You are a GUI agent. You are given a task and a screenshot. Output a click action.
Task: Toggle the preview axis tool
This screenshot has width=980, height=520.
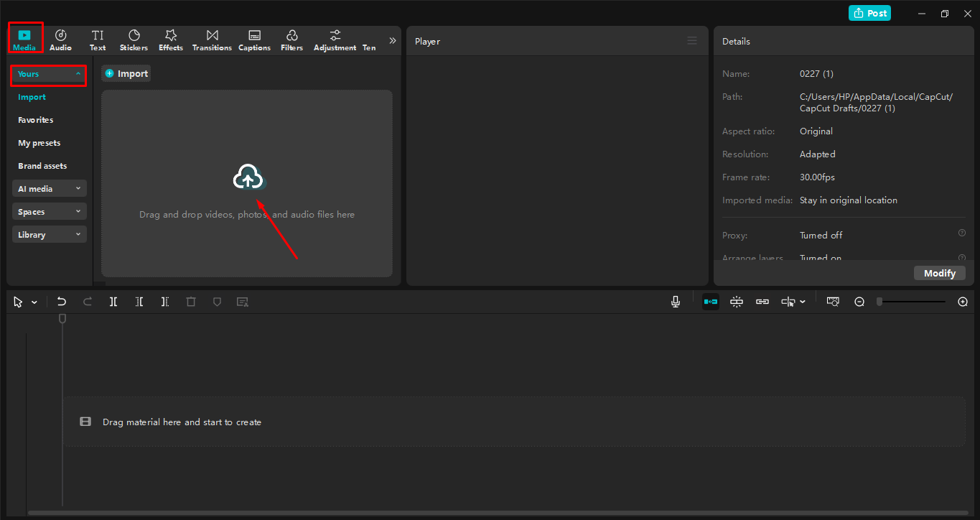(x=832, y=302)
